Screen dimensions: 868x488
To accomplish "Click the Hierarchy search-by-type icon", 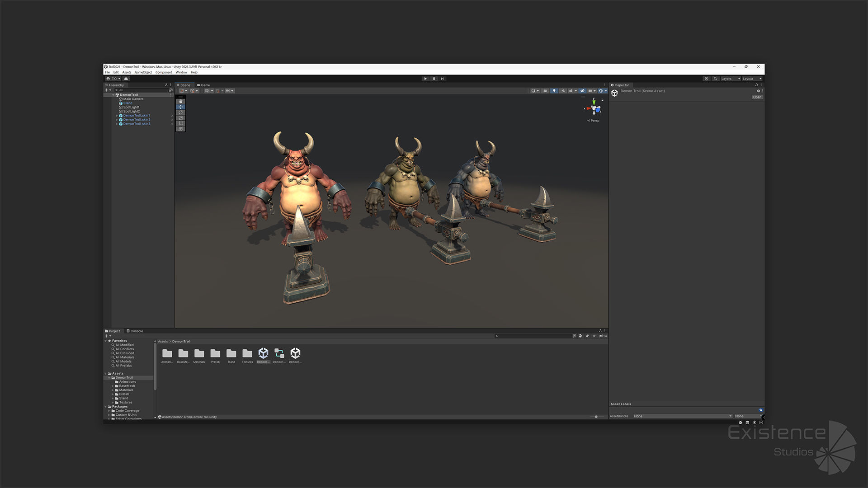I will point(170,90).
